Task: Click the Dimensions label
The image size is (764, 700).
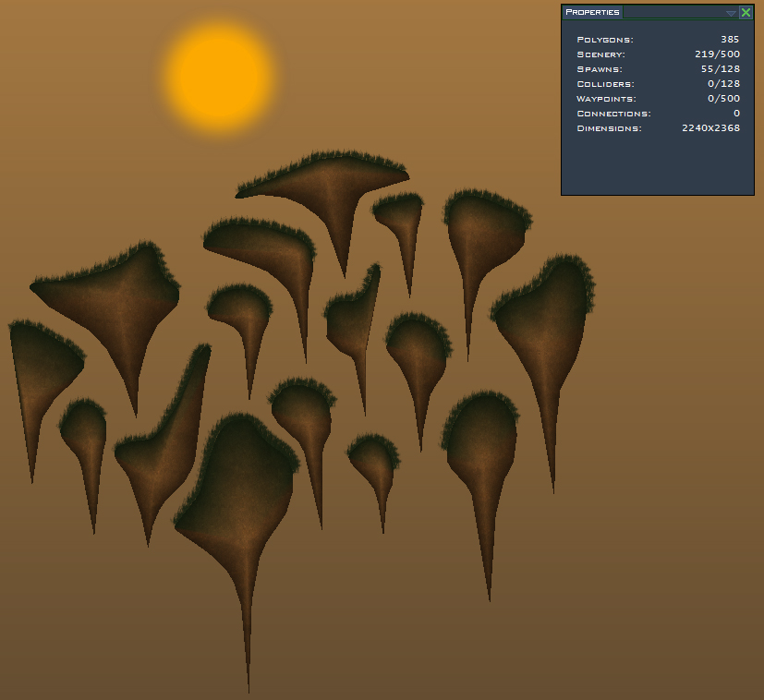Action: point(608,128)
